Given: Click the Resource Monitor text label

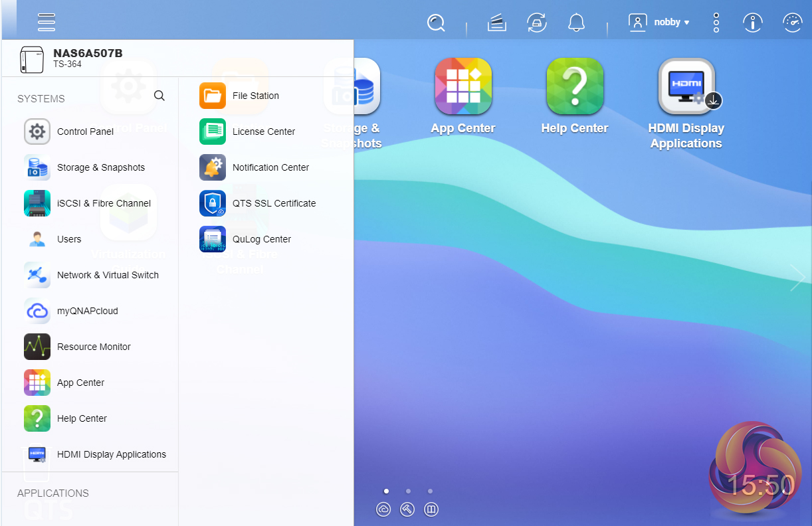Looking at the screenshot, I should pos(94,347).
